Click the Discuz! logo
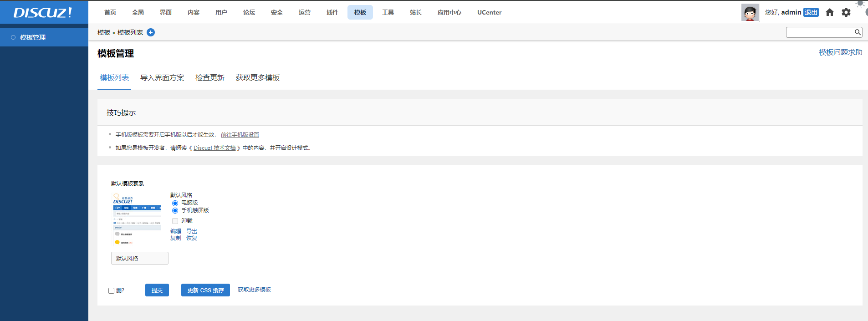Viewport: 868px width, 321px height. (x=43, y=12)
